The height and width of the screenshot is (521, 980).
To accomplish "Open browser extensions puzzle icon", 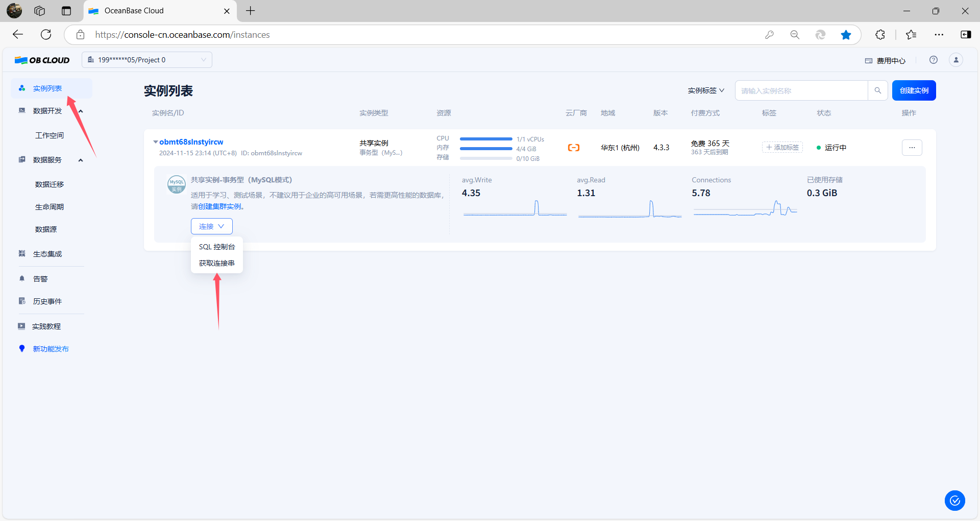I will (880, 35).
